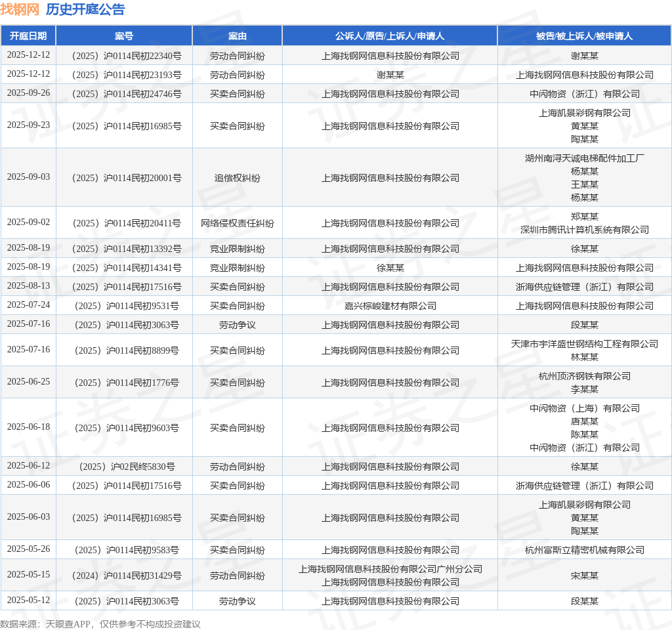The image size is (672, 630).
Task: Click defendant 王某某
Action: [x=585, y=184]
